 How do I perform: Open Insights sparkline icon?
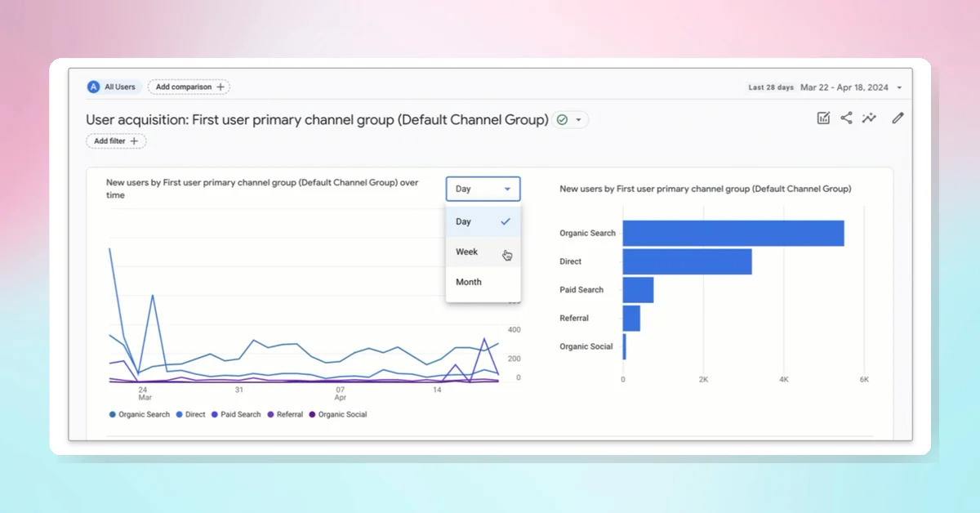pos(869,118)
